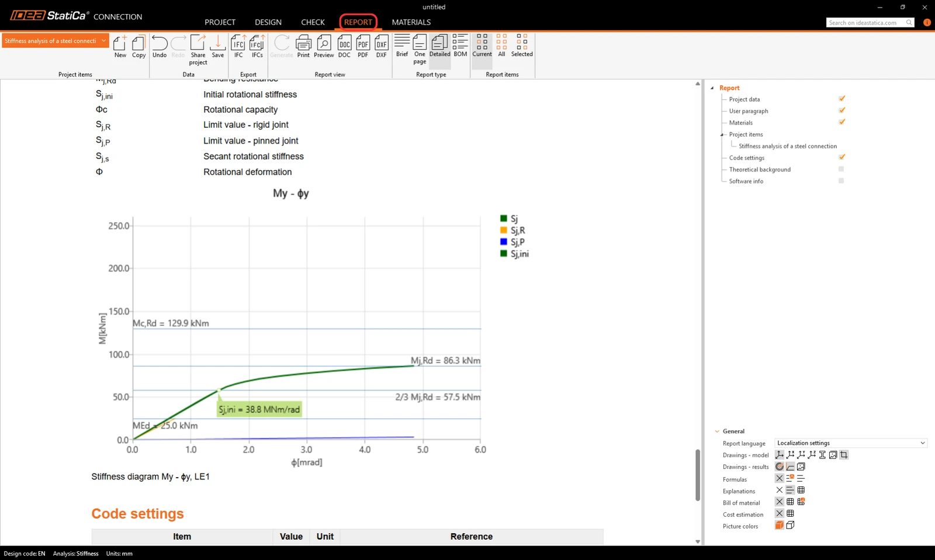Viewport: 935px width, 560px height.
Task: Open the report Preview
Action: coord(324,47)
